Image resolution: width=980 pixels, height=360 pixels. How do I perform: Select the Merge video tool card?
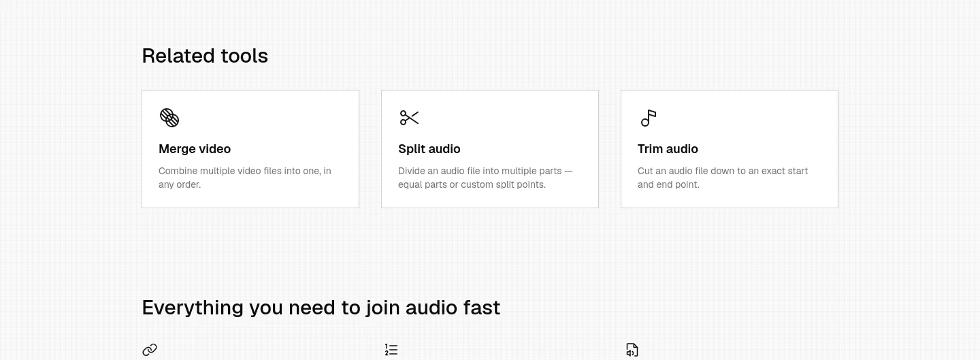tap(250, 149)
